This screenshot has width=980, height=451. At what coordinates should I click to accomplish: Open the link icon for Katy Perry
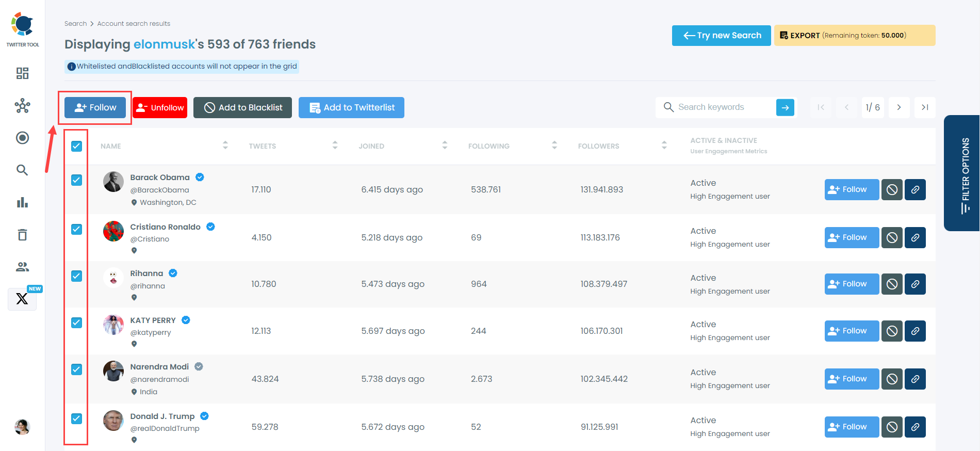click(915, 331)
